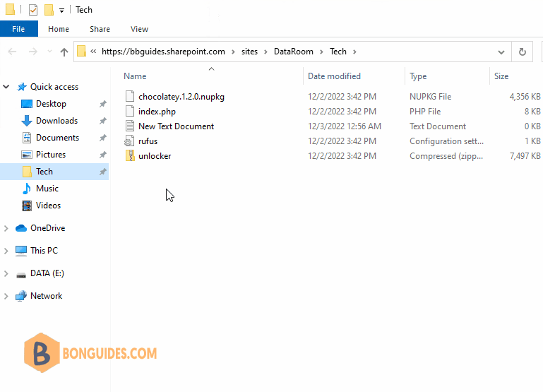
Task: Click the DataRoom breadcrumb segment
Action: tap(293, 52)
